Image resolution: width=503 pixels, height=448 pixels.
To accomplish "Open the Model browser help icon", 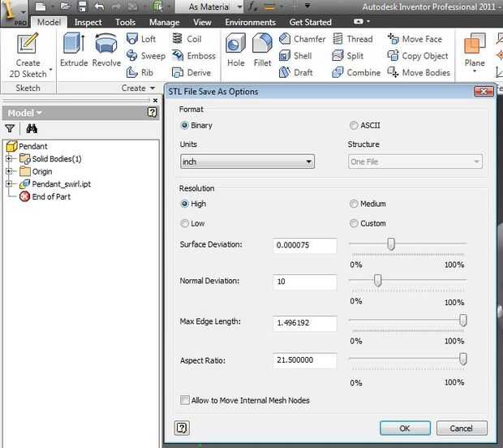I will click(x=152, y=112).
